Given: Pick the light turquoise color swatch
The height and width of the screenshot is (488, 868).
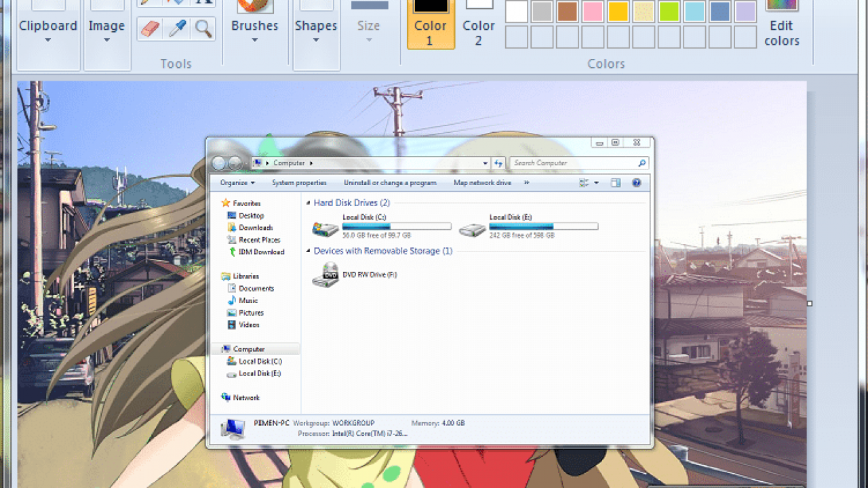Looking at the screenshot, I should pos(694,12).
